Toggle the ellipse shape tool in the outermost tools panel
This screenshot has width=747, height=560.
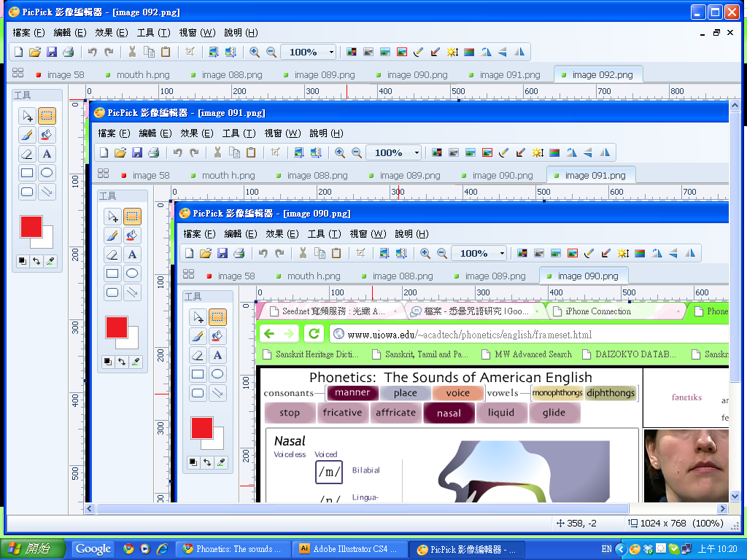[47, 173]
